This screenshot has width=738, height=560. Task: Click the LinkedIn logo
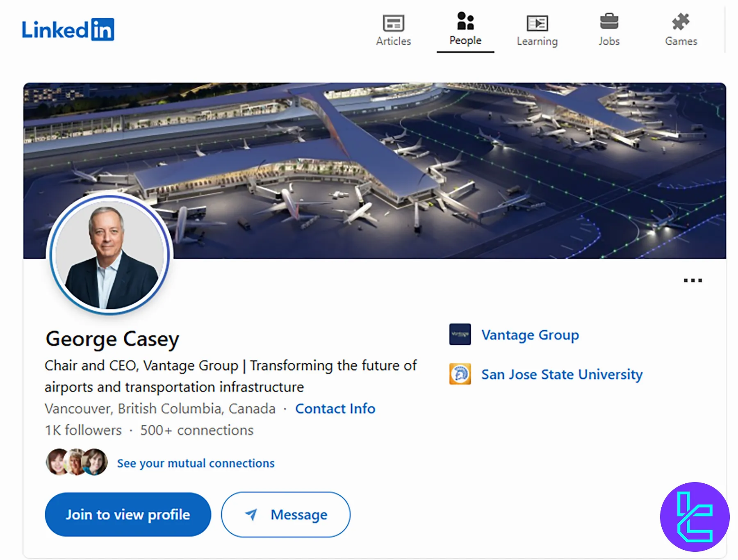point(68,30)
